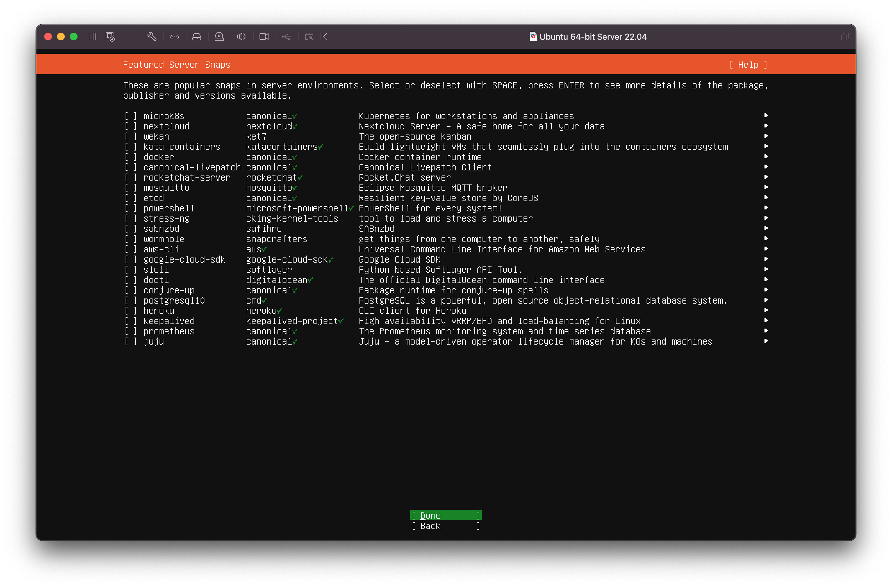This screenshot has height=588, width=892.
Task: Click the Back button
Action: coord(445,526)
